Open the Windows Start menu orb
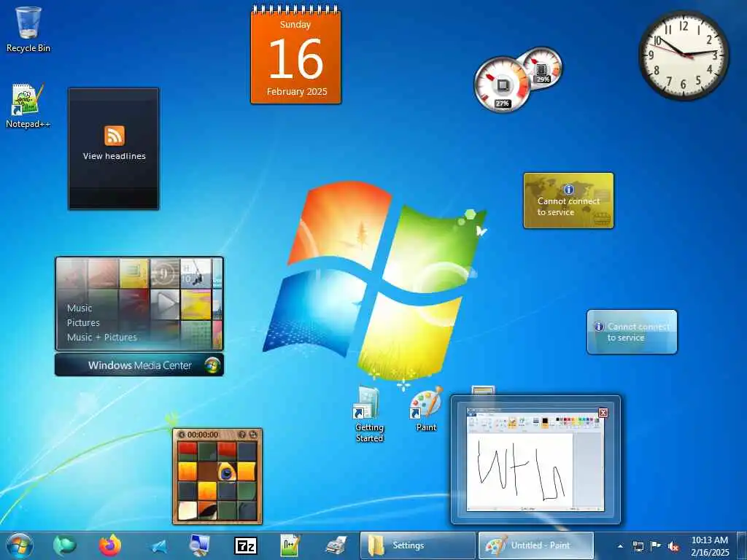 pyautogui.click(x=20, y=545)
